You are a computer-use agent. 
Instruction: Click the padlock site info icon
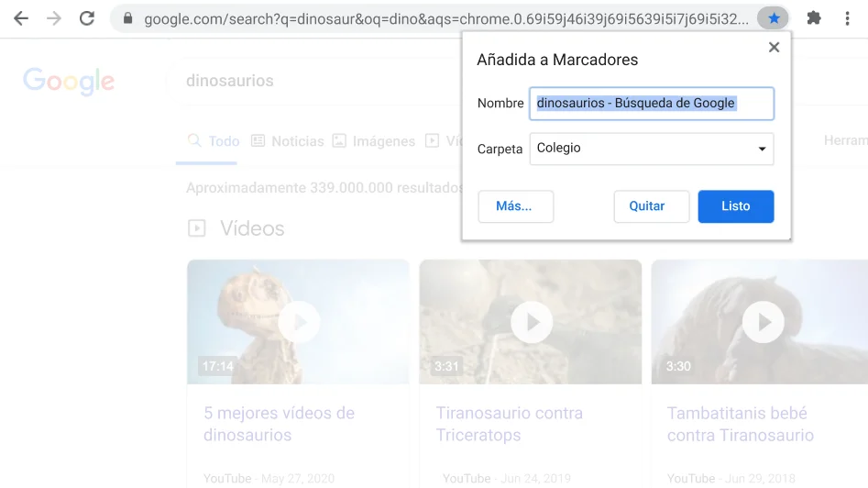click(128, 18)
